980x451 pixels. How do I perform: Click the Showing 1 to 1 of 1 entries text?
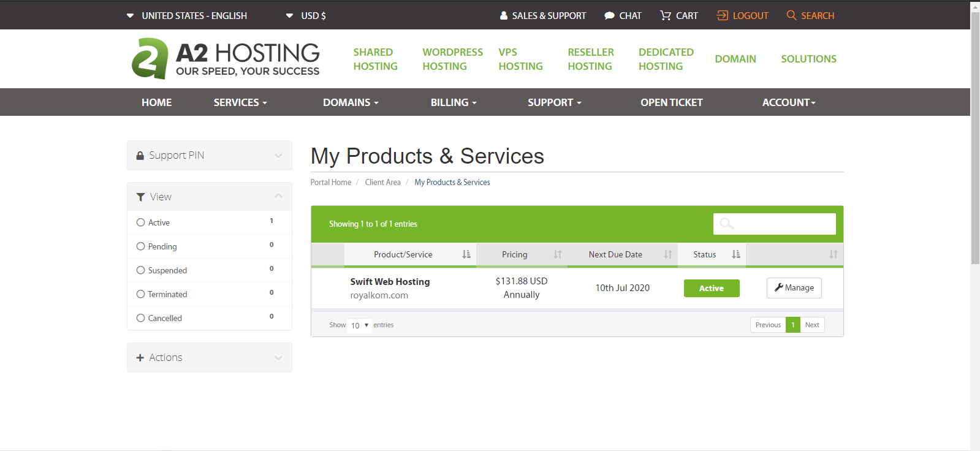[373, 224]
